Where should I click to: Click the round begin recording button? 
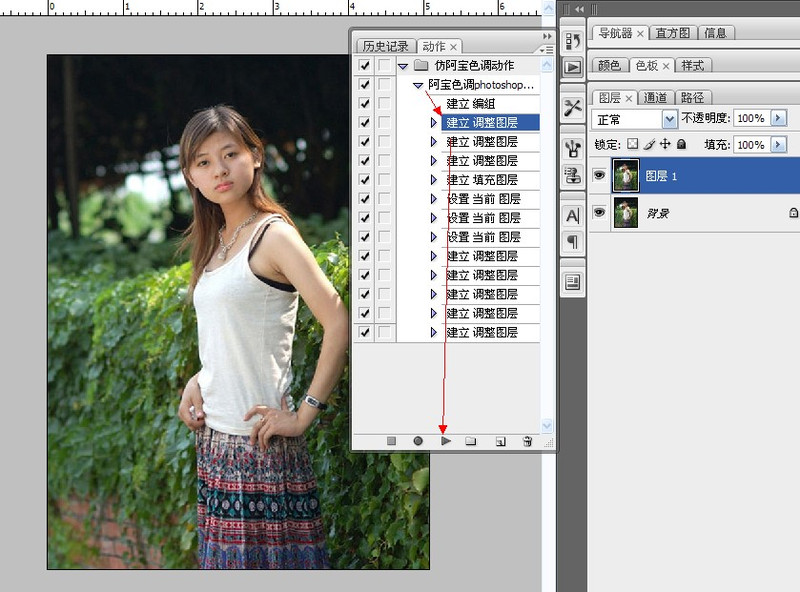tap(418, 441)
